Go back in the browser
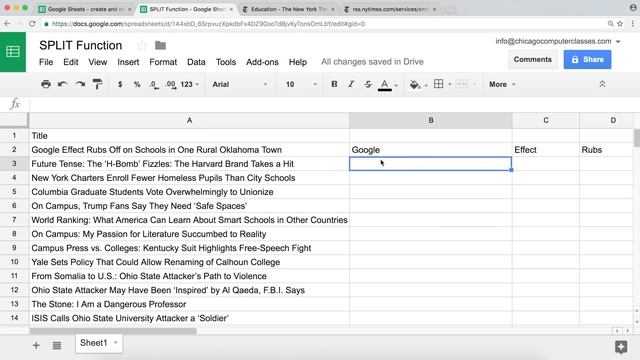 click(7, 24)
